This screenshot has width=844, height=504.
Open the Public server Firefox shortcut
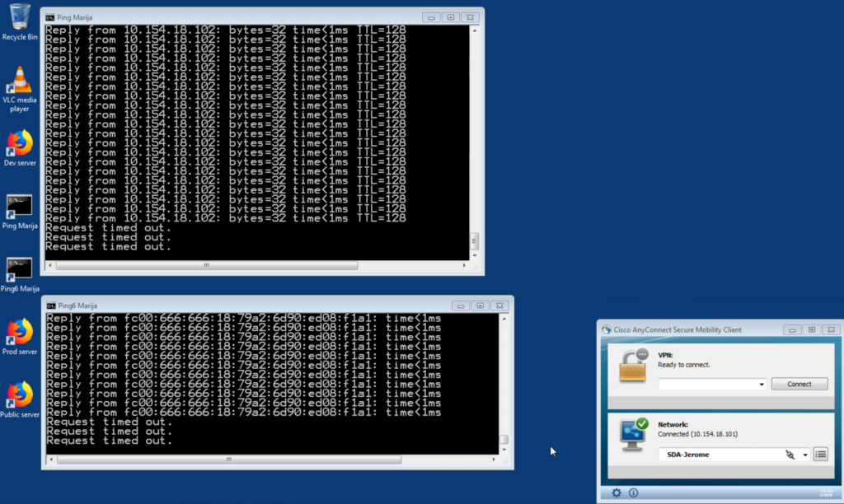[20, 394]
